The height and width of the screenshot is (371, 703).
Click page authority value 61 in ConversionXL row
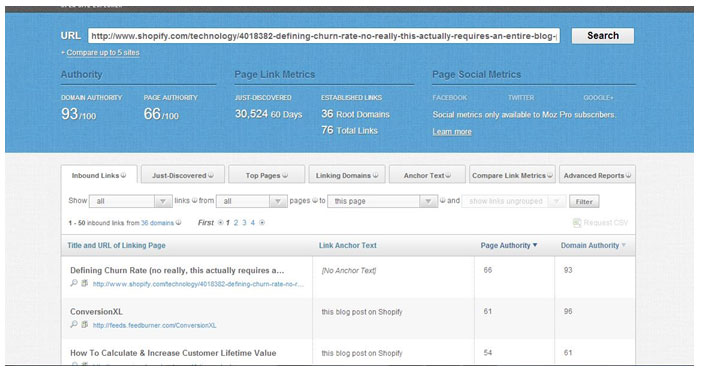[x=488, y=311]
